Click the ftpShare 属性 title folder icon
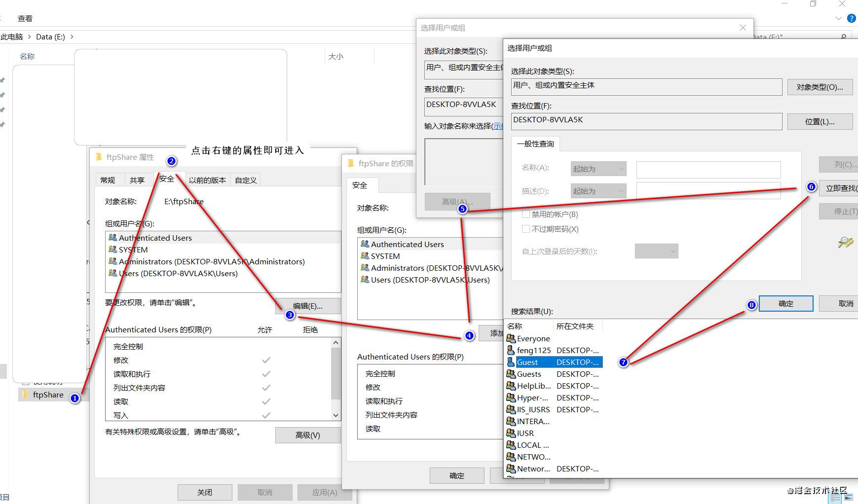 (x=99, y=157)
